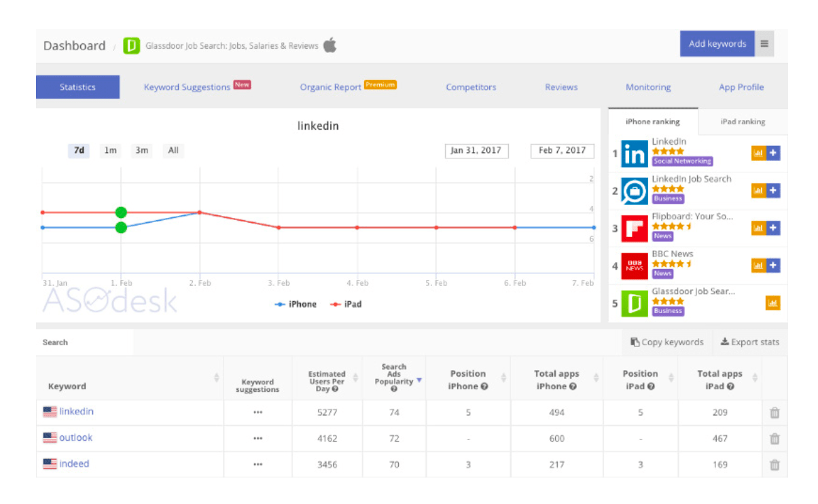Add the LinkedIn app with plus button
The width and height of the screenshot is (818, 504).
773,154
